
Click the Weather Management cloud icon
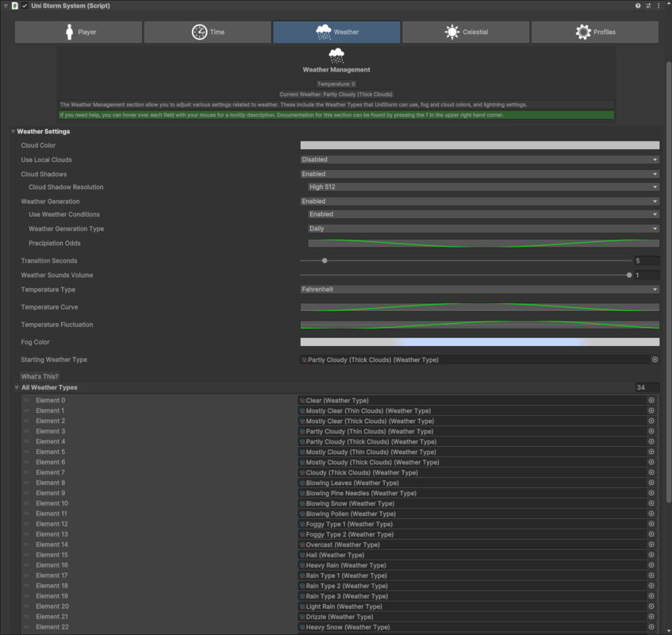pos(336,56)
